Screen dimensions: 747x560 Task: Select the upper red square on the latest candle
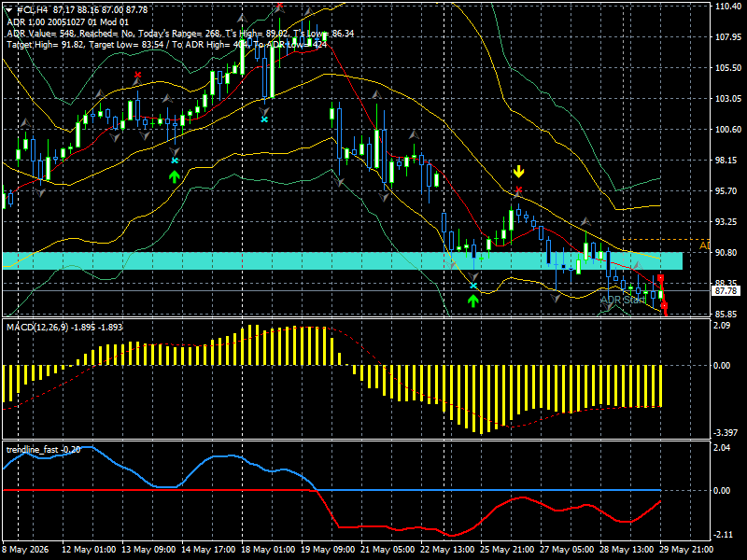pyautogui.click(x=660, y=278)
